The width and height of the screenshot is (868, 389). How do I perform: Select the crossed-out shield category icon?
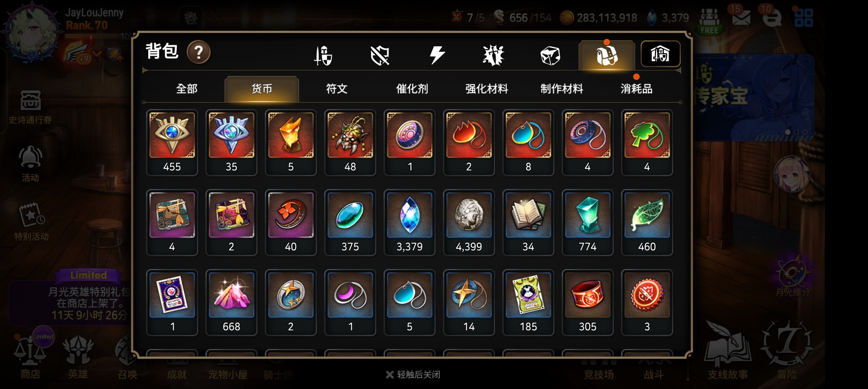pyautogui.click(x=380, y=55)
